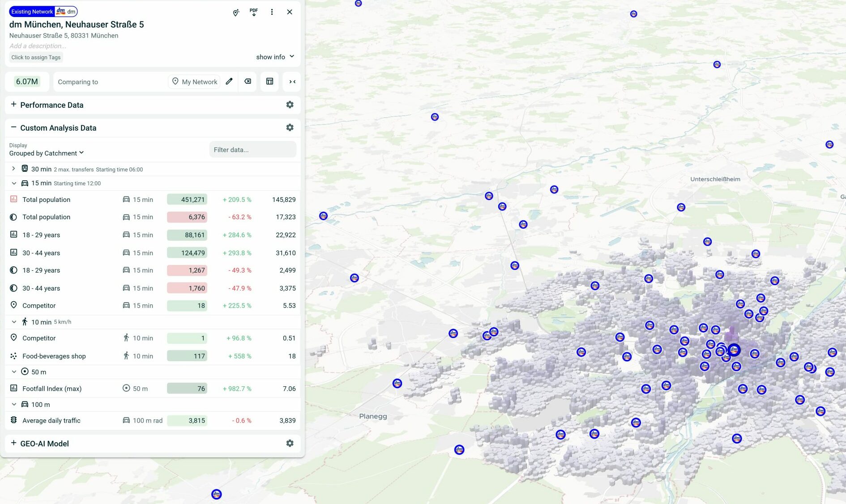Collapse the Custom Analysis Data section
Viewport: 846px width, 504px height.
tap(13, 127)
